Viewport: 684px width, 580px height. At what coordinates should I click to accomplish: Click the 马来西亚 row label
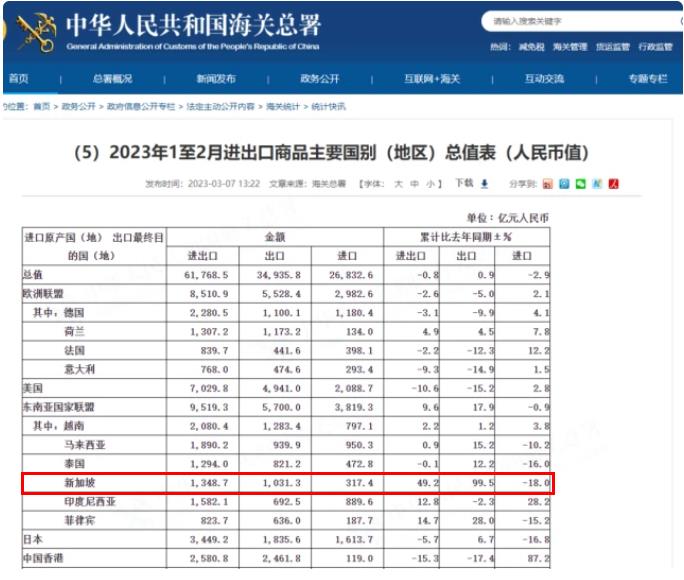[85, 445]
